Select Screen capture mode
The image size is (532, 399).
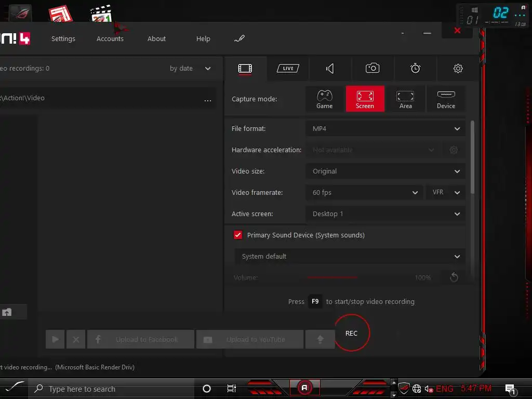click(365, 99)
